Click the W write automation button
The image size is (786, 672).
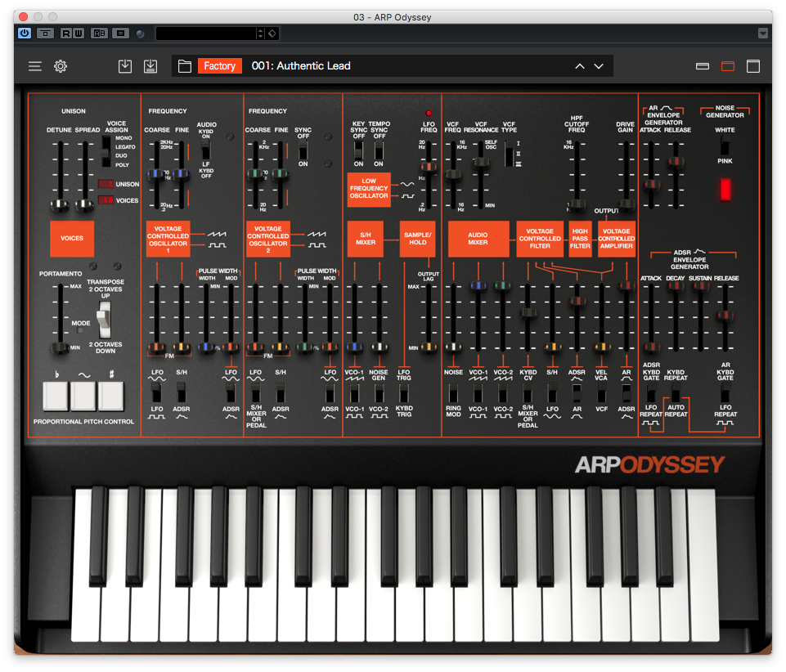tap(79, 33)
